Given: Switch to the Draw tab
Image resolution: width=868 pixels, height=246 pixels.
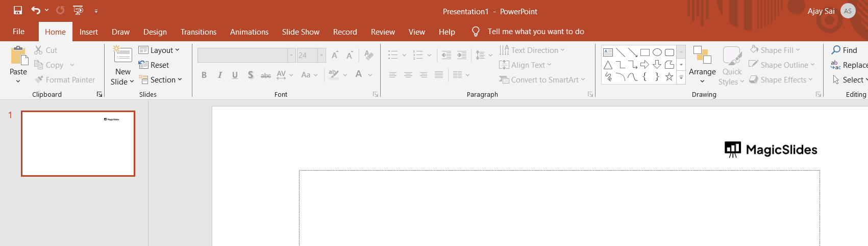Looking at the screenshot, I should (x=121, y=32).
